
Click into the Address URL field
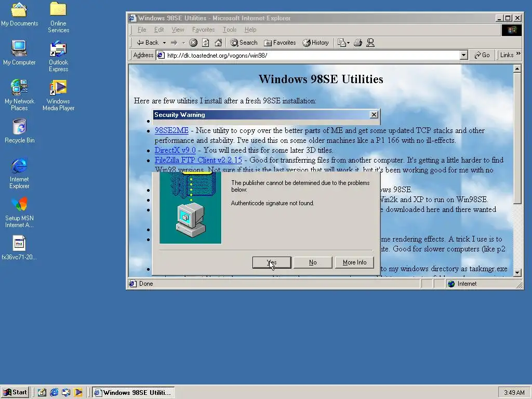click(x=312, y=55)
